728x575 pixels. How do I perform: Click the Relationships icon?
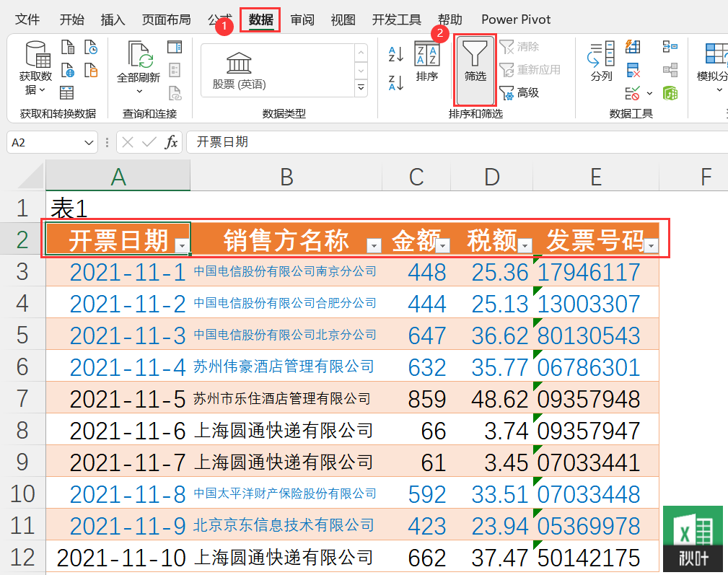[670, 70]
